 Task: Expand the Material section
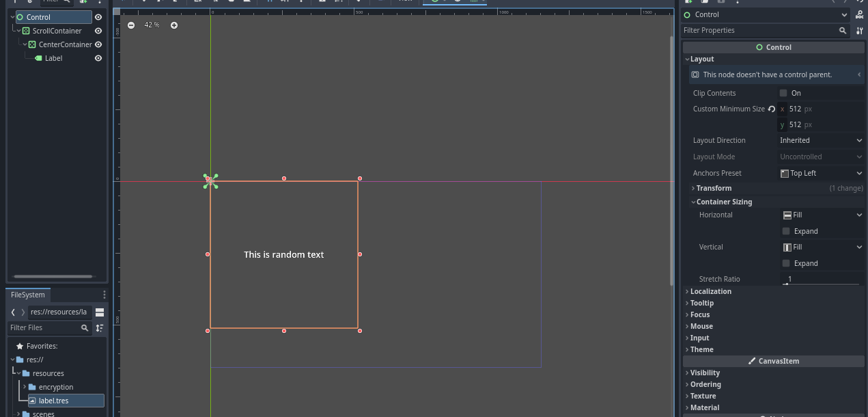[774, 407]
